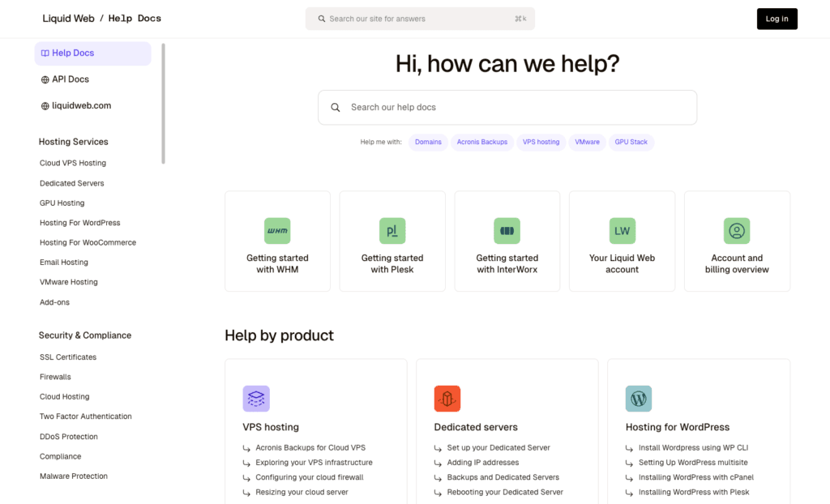Viewport: 830px width, 504px height.
Task: Select the GPU Stack suggestion chip
Action: (x=631, y=142)
